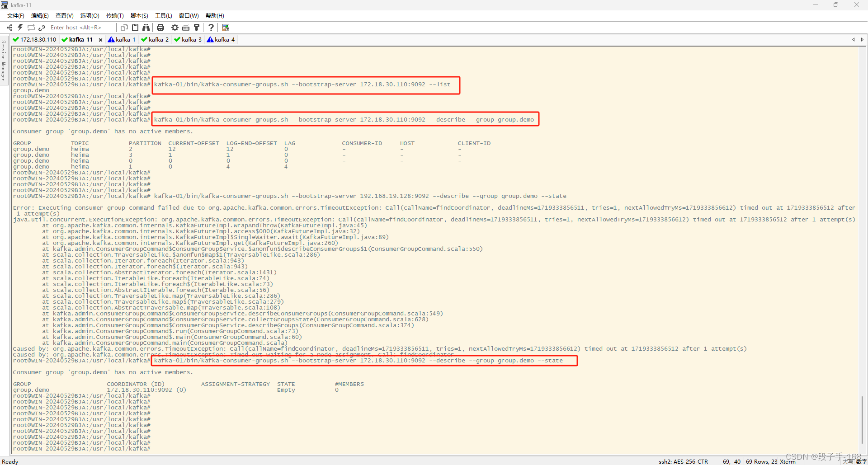The height and width of the screenshot is (465, 868).
Task: Open the 查看(V) menu
Action: [x=64, y=16]
